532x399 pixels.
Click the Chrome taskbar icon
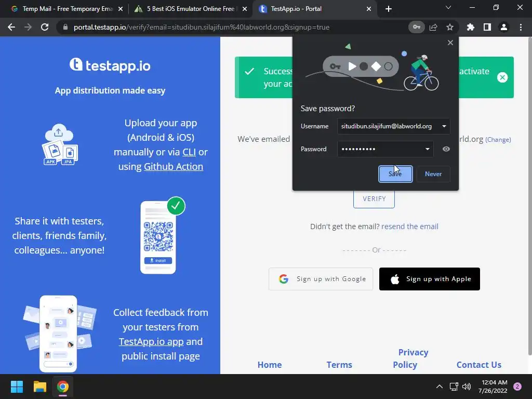63,387
